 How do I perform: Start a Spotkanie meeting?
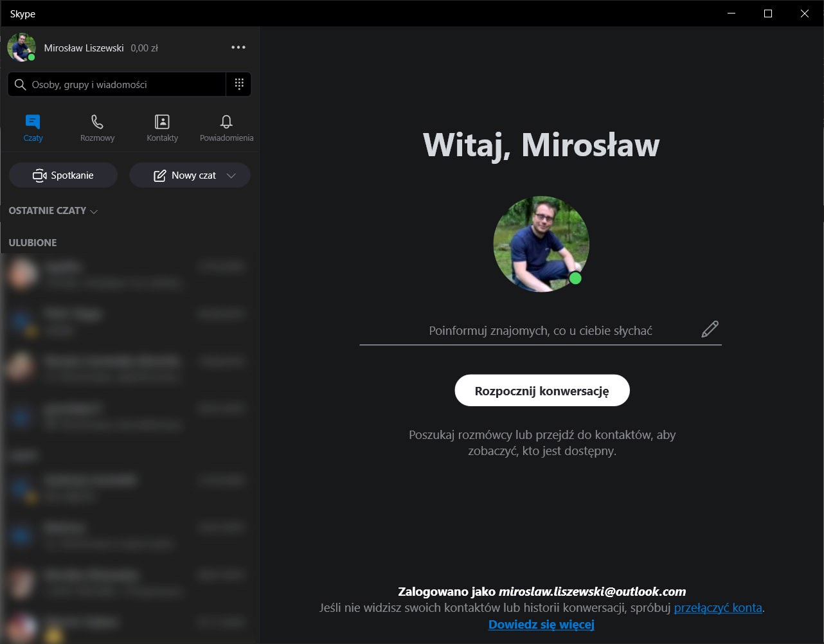click(63, 175)
